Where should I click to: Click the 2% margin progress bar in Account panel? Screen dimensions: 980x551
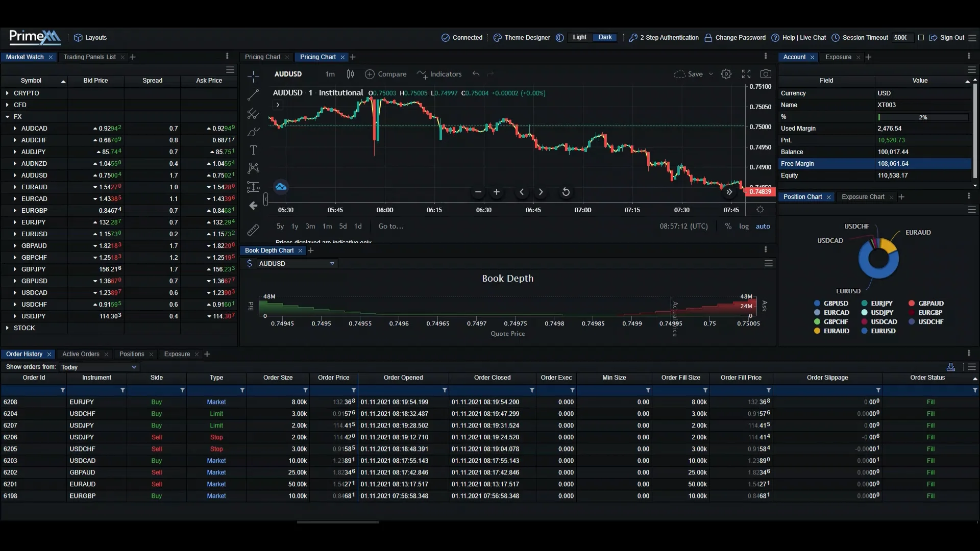922,117
